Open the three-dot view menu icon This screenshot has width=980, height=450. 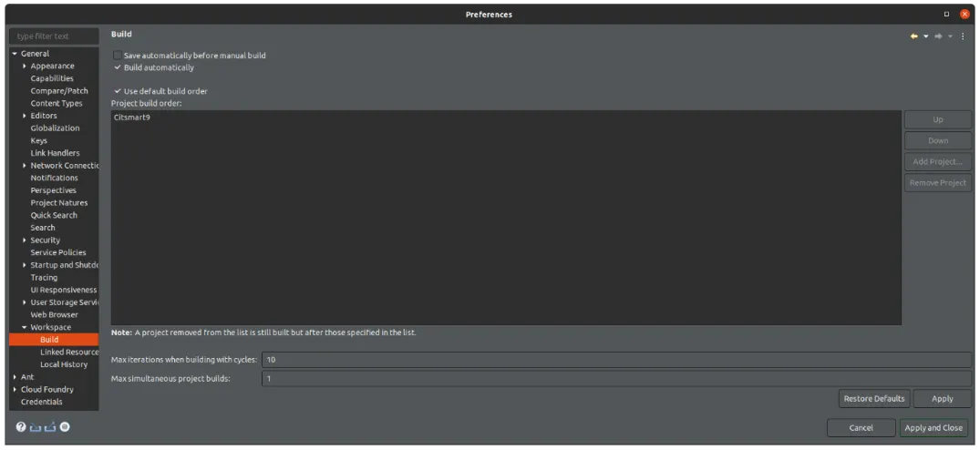point(963,36)
